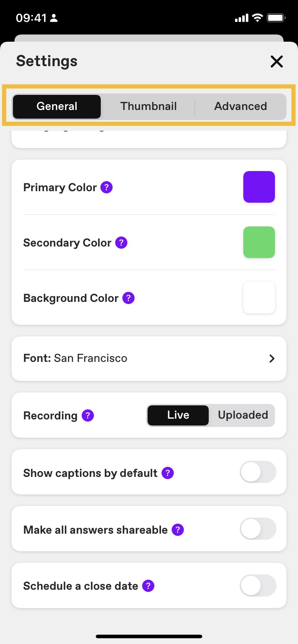Open the Advanced settings tab
The width and height of the screenshot is (298, 644).
(x=240, y=106)
